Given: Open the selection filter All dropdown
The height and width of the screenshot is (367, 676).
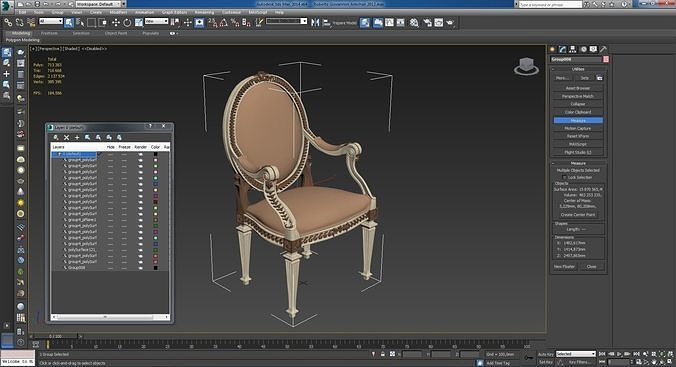Looking at the screenshot, I should point(51,21).
